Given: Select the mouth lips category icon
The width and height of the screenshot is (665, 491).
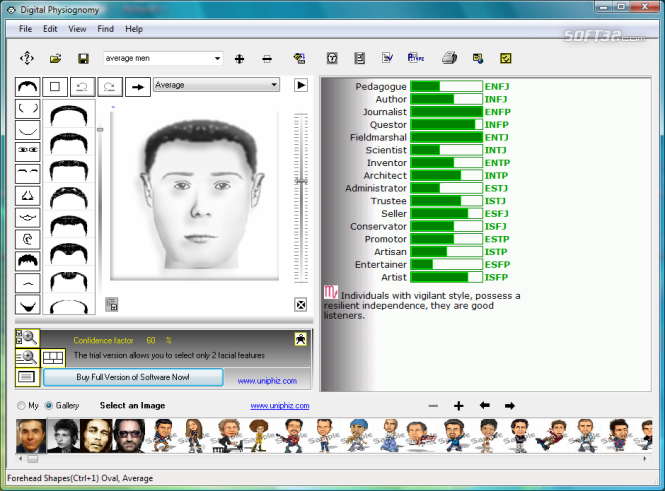Looking at the screenshot, I should point(28,218).
